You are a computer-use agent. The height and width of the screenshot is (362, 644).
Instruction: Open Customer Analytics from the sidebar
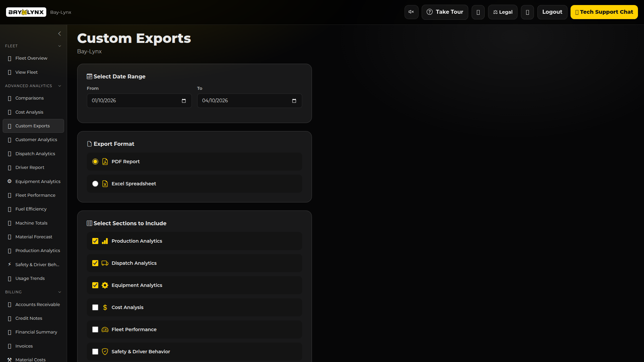pyautogui.click(x=36, y=139)
